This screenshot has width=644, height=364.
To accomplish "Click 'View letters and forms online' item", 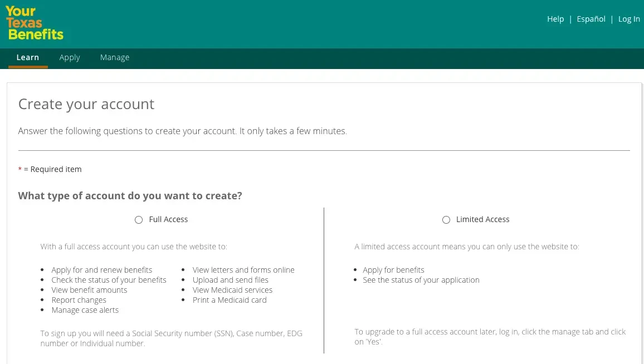I will pos(243,270).
